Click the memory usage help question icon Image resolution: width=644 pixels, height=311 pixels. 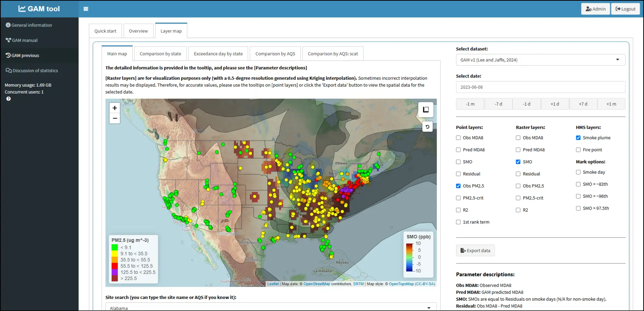(x=9, y=99)
